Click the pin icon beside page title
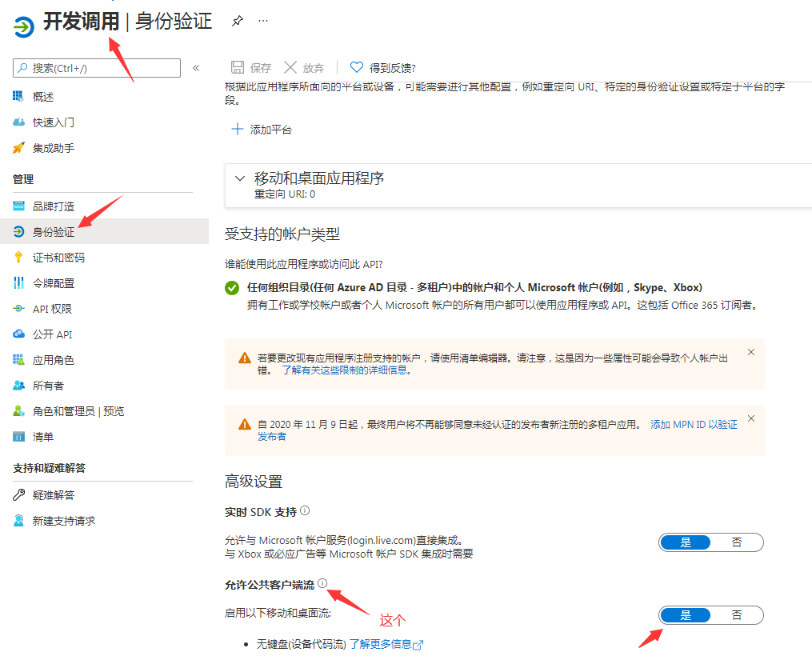This screenshot has height=664, width=812. 237,21
